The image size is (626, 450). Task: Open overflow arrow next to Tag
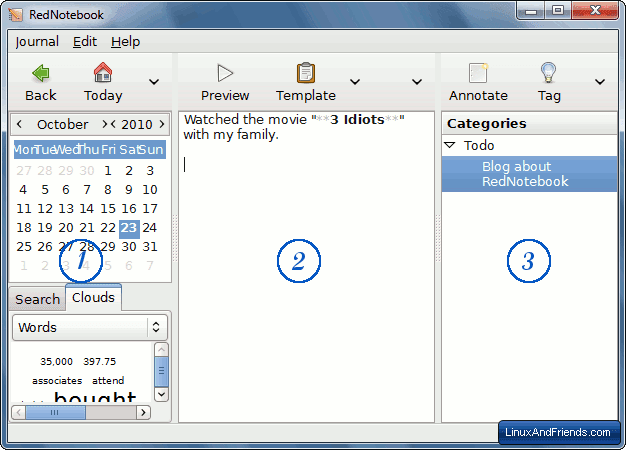[600, 82]
